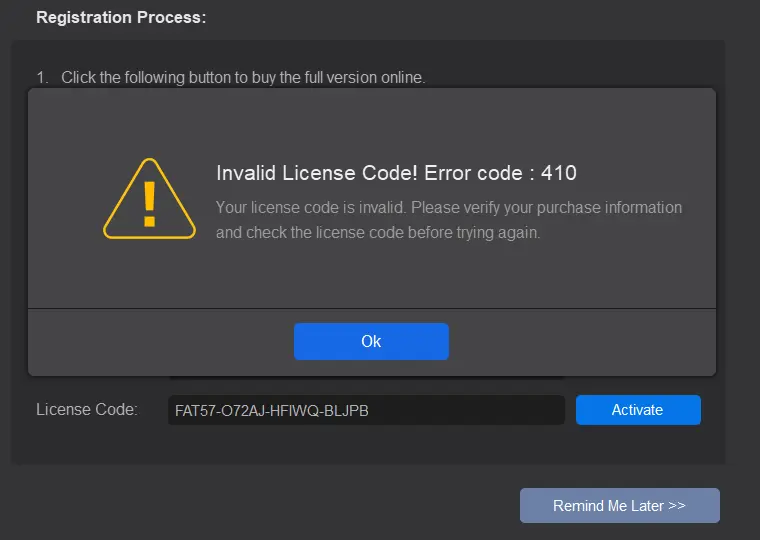This screenshot has height=540, width=760.
Task: Click the Registration Process: heading
Action: [121, 17]
